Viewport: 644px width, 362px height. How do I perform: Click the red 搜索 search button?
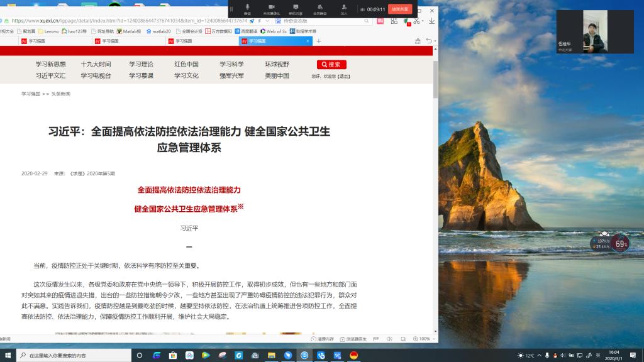coord(331,64)
